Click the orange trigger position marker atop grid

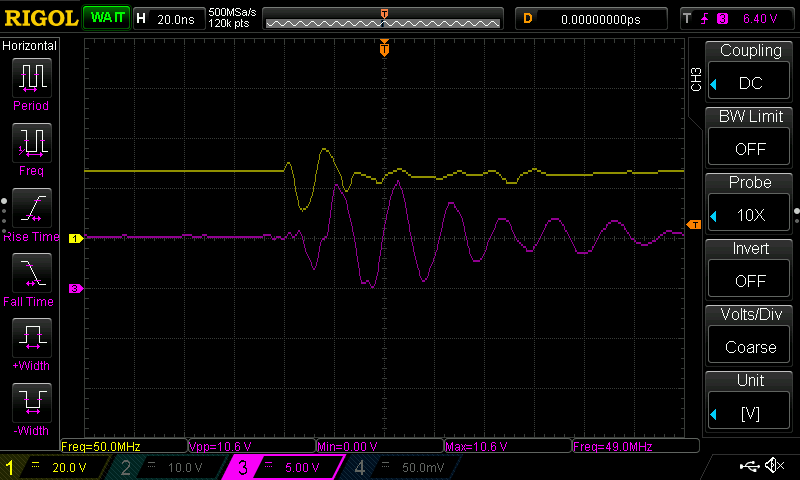coord(384,48)
